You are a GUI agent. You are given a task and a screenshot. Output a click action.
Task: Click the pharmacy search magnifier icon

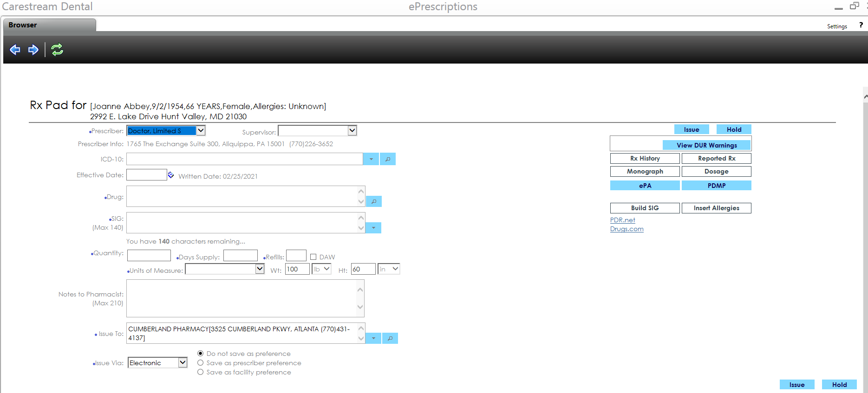[x=390, y=338]
